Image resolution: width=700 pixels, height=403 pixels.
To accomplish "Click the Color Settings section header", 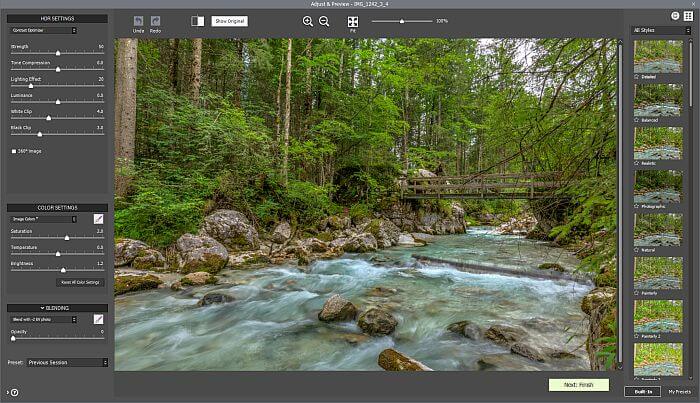I will tap(57, 208).
